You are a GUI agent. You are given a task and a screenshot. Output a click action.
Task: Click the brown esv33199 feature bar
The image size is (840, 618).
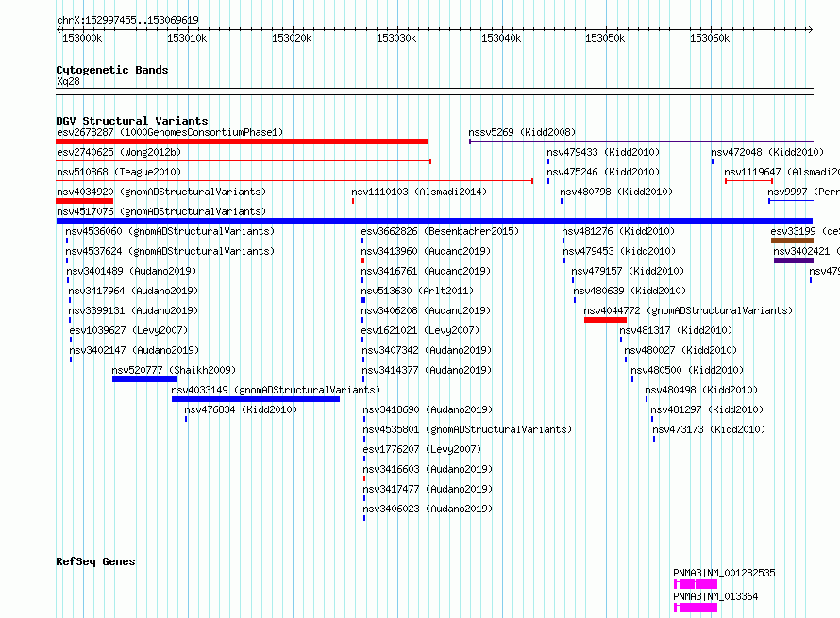coord(792,241)
